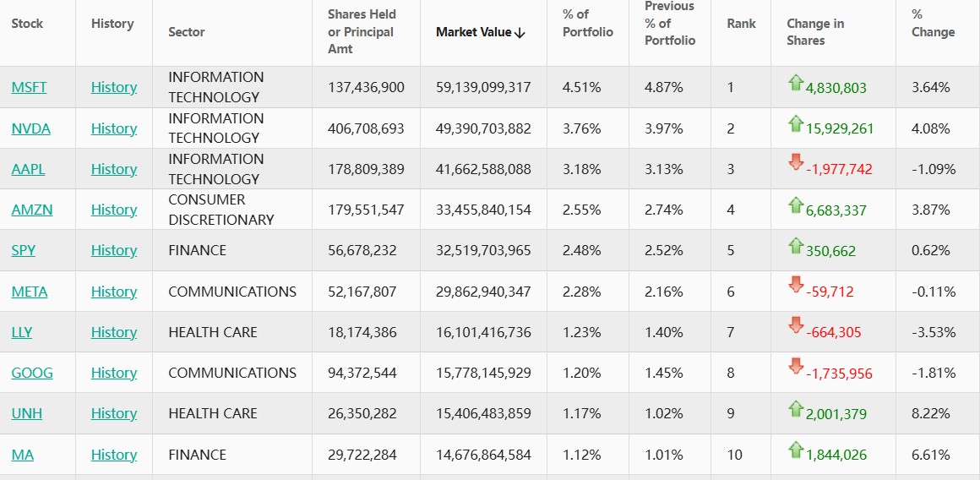Click the green up arrow for UNH
Image resolution: width=980 pixels, height=480 pixels.
[795, 409]
